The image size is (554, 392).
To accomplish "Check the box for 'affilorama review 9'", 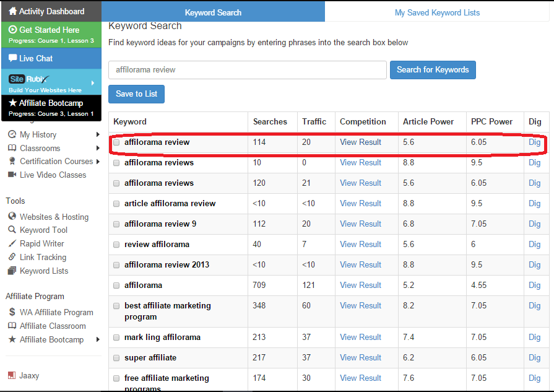I will click(x=116, y=224).
